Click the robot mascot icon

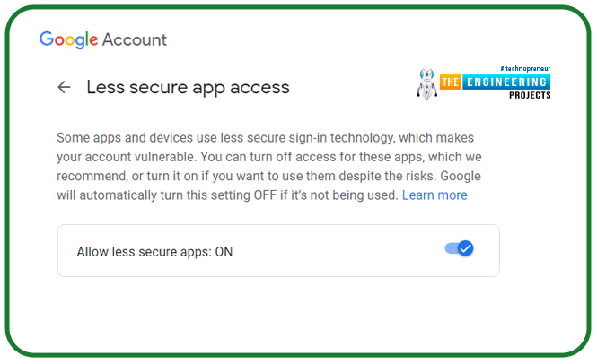click(x=426, y=82)
